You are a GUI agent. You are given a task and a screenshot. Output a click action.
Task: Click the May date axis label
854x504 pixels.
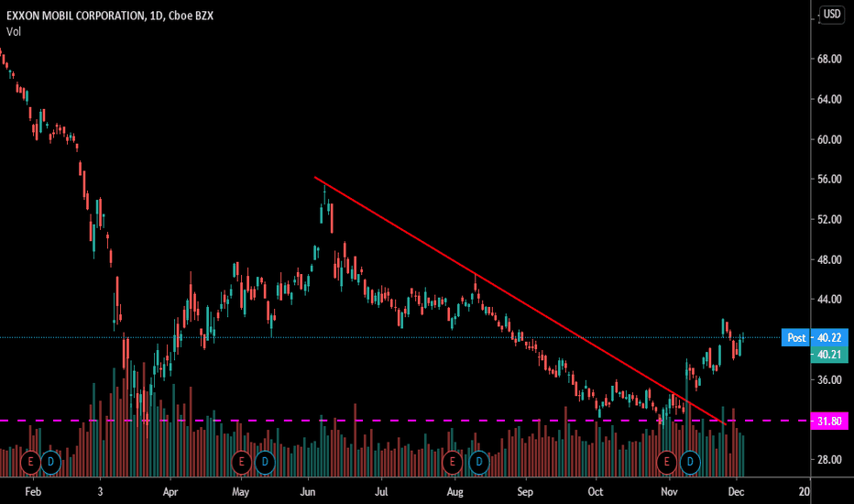(240, 491)
